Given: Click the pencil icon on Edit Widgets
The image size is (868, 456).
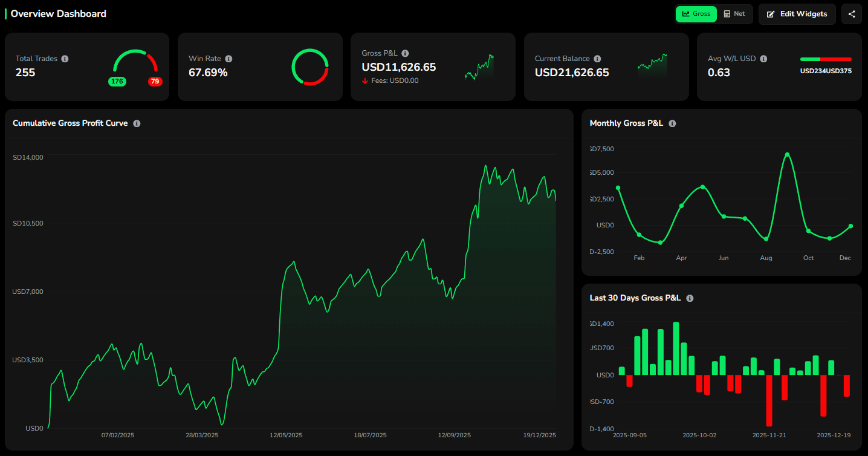Looking at the screenshot, I should (772, 13).
